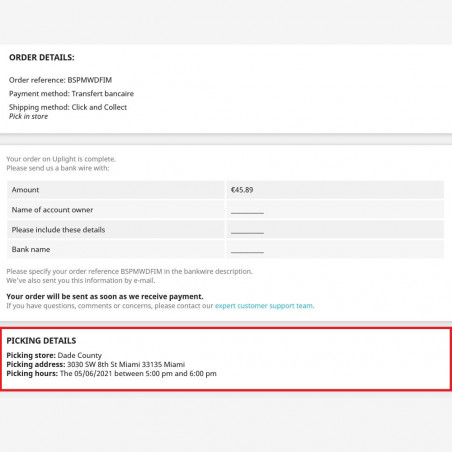Click the Picking store Dade County line
This screenshot has width=452, height=452.
click(54, 355)
